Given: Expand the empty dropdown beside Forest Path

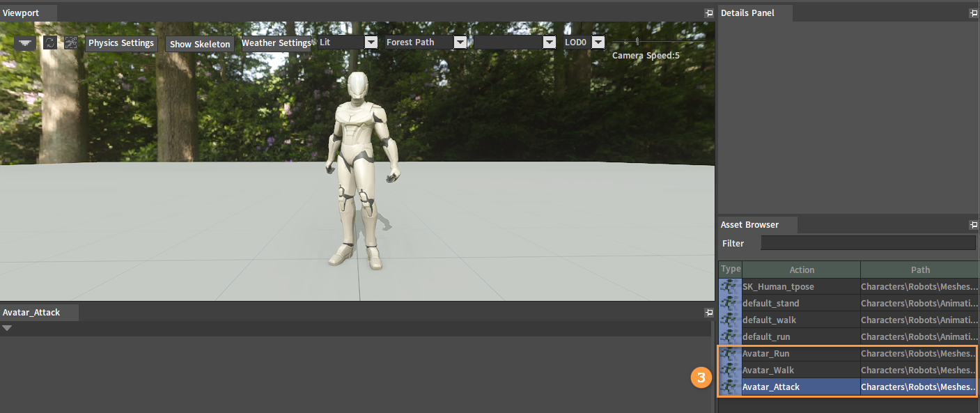Looking at the screenshot, I should 549,42.
